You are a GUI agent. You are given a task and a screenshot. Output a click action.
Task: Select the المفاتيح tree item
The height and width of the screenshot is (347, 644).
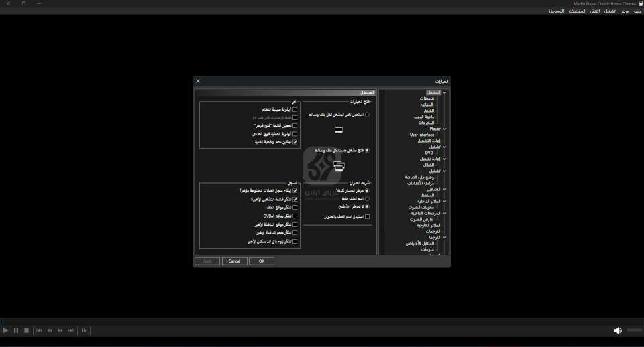click(427, 105)
